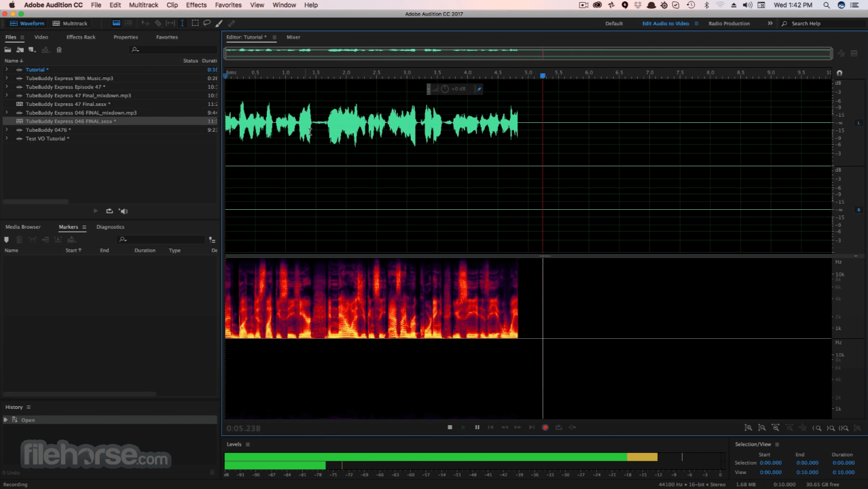
Task: Select the Lasso Selection tool
Action: [x=206, y=23]
